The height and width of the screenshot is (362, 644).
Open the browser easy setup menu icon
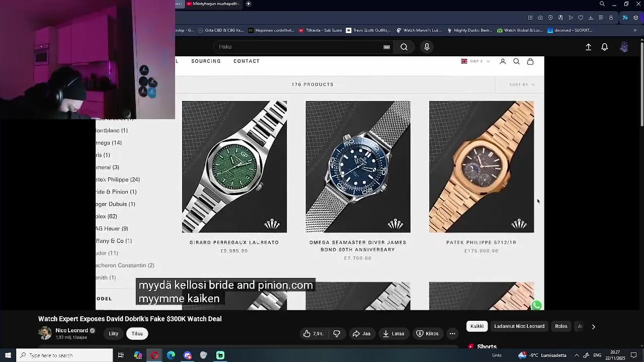(x=601, y=18)
